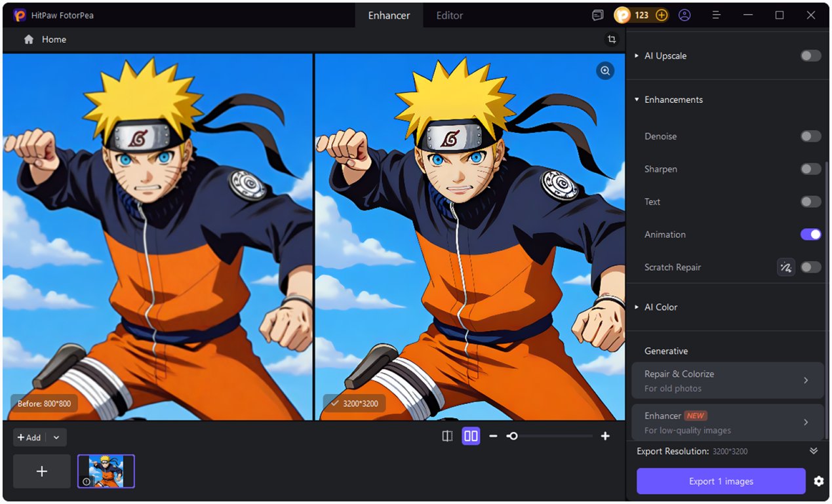Open the Scratch Repair brush tool icon
Image resolution: width=832 pixels, height=504 pixels.
point(786,267)
